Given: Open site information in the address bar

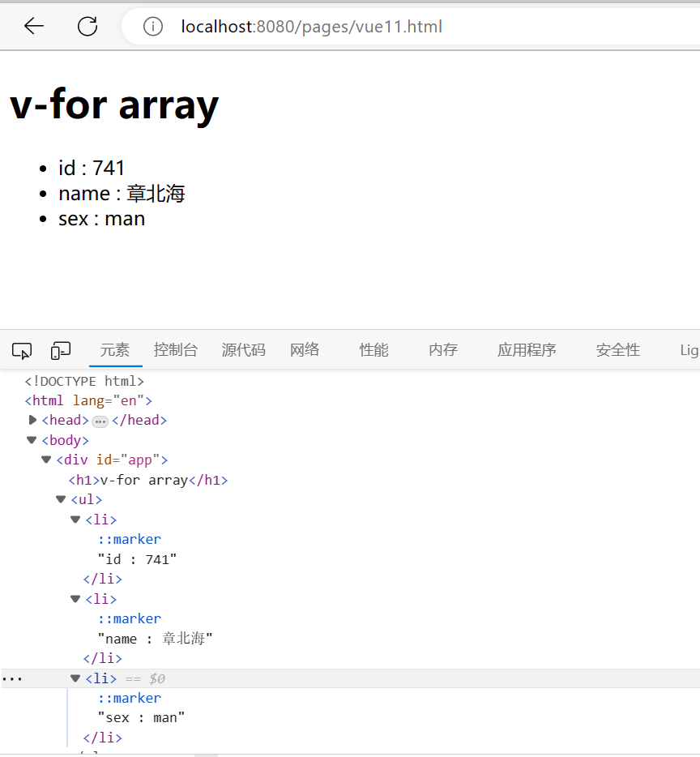Looking at the screenshot, I should [153, 26].
